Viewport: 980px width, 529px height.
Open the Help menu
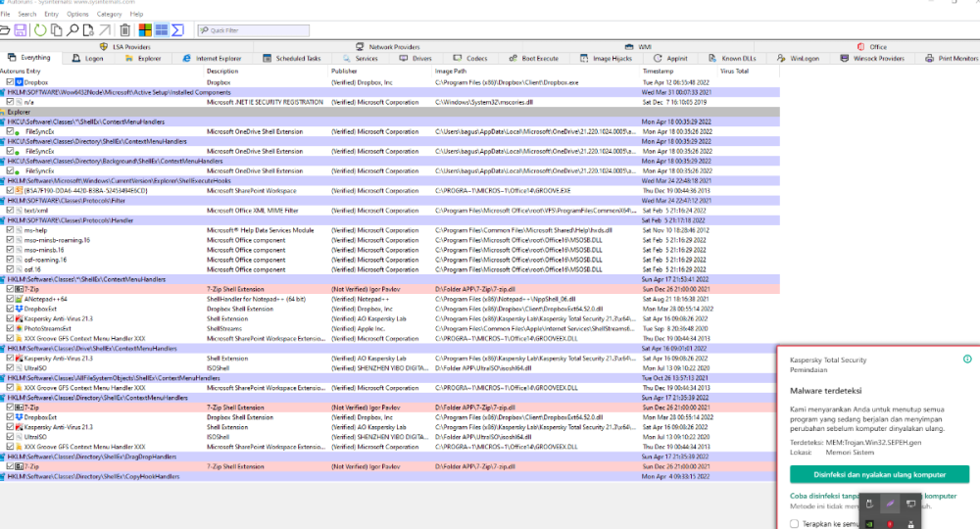(136, 14)
